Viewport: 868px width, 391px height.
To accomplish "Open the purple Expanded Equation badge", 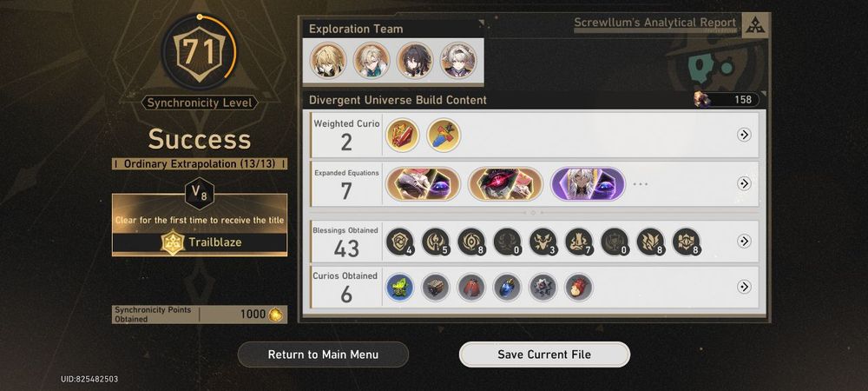I will click(588, 184).
